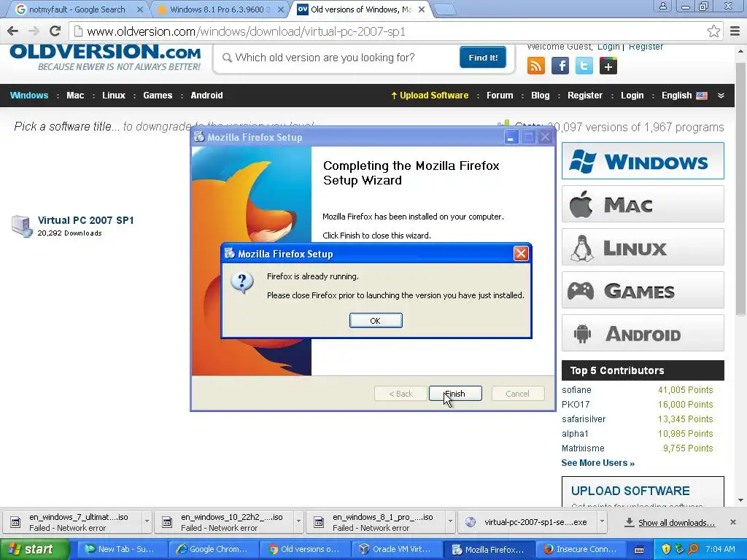Click the on-screen keyboard tray icon
747x560 pixels.
coord(639,550)
